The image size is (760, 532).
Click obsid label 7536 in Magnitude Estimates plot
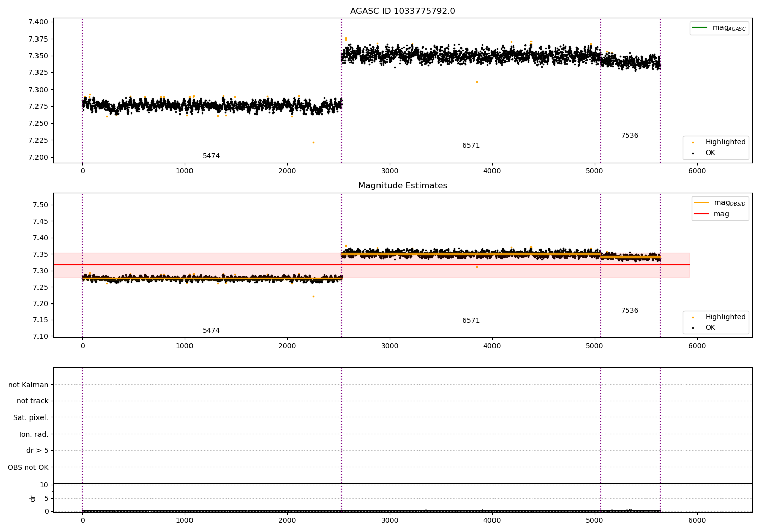tap(630, 311)
